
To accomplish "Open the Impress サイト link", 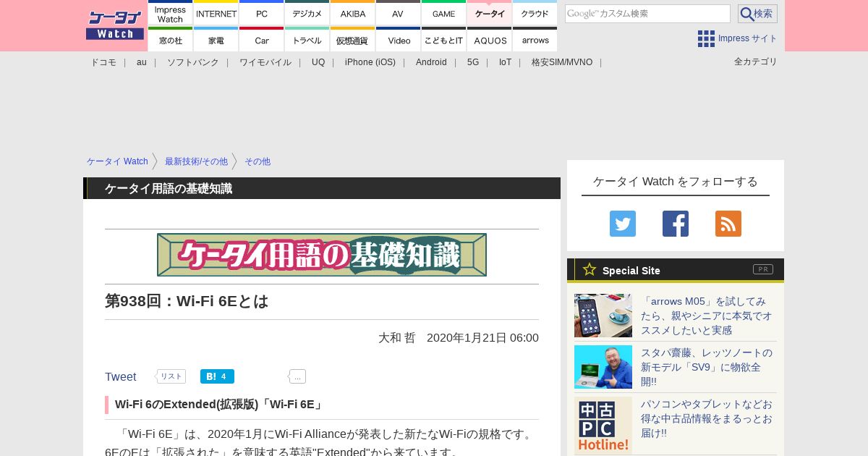I will (748, 38).
